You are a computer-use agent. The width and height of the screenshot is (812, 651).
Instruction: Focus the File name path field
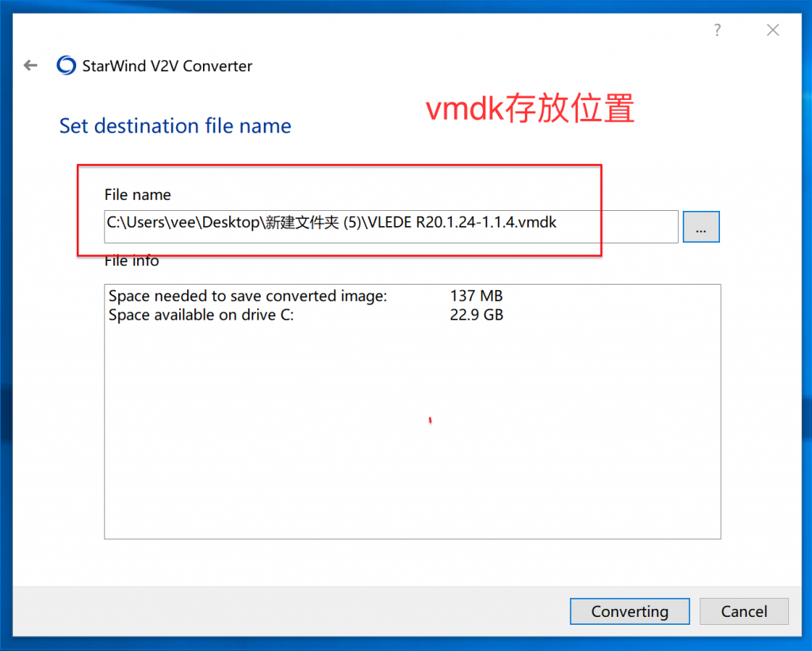pyautogui.click(x=391, y=226)
